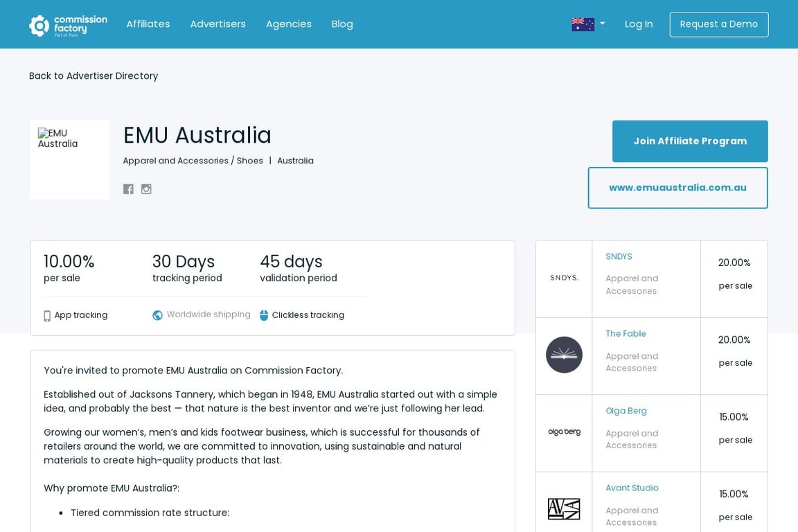Image resolution: width=798 pixels, height=532 pixels.
Task: Expand the country selector dropdown arrow
Action: pos(603,24)
